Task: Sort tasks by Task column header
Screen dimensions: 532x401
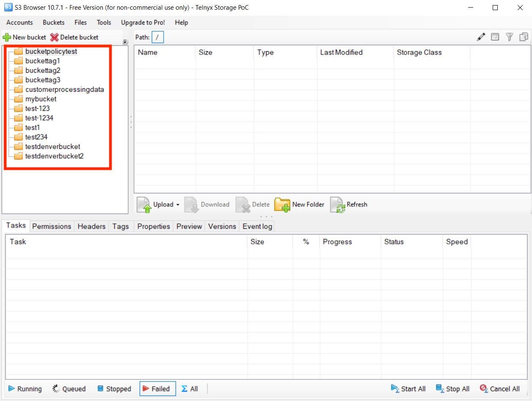Action: coord(127,242)
